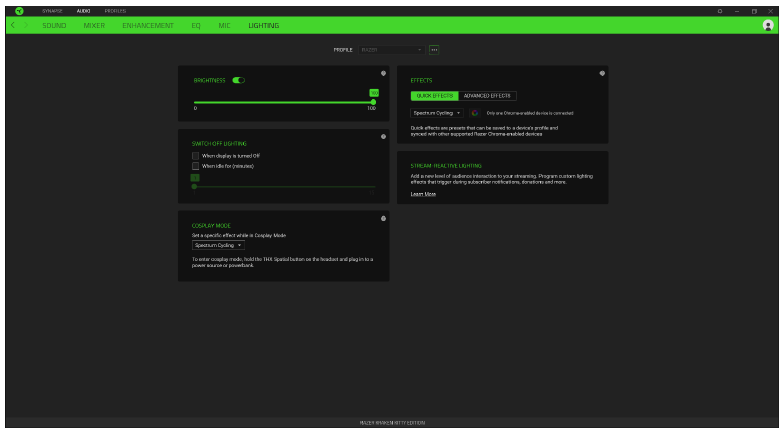Click info dot on Cosplay Mode panel
Screen dimensions: 783x432
point(384,218)
